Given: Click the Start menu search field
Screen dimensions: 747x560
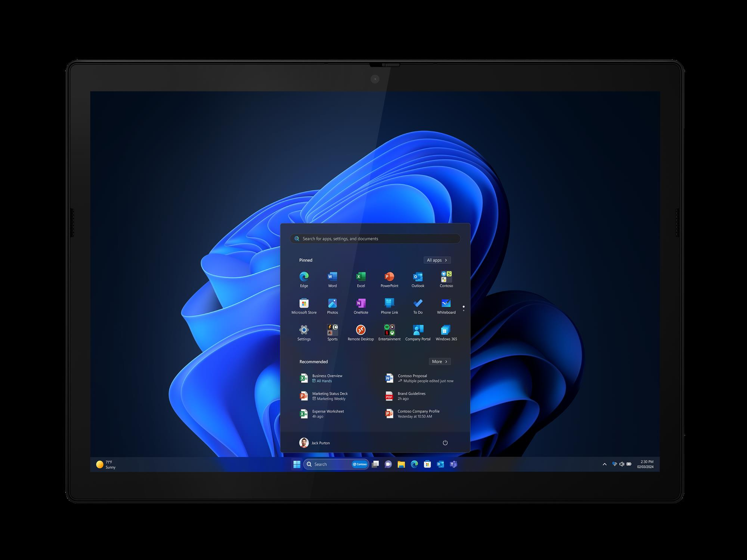Looking at the screenshot, I should click(375, 239).
